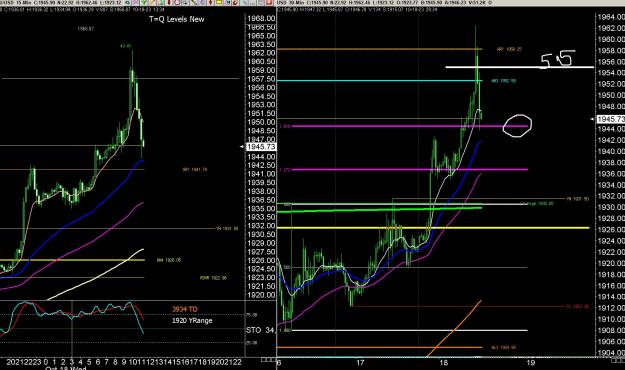Click 1904.00 on the right price axis

[x=611, y=353]
